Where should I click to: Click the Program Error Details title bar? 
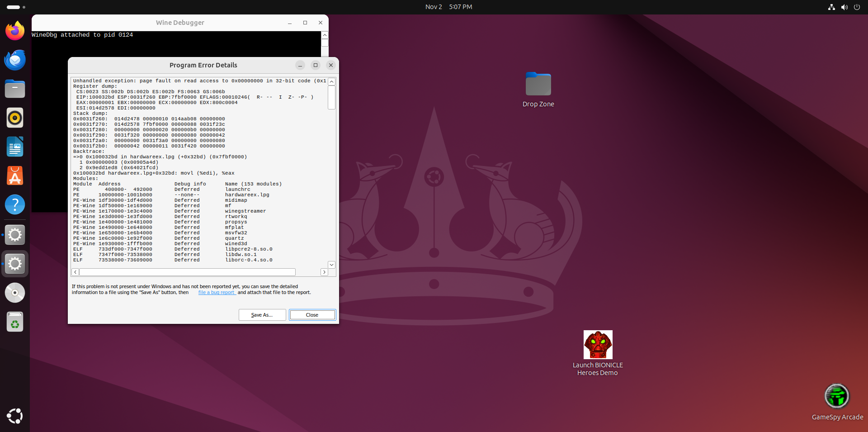tap(203, 65)
